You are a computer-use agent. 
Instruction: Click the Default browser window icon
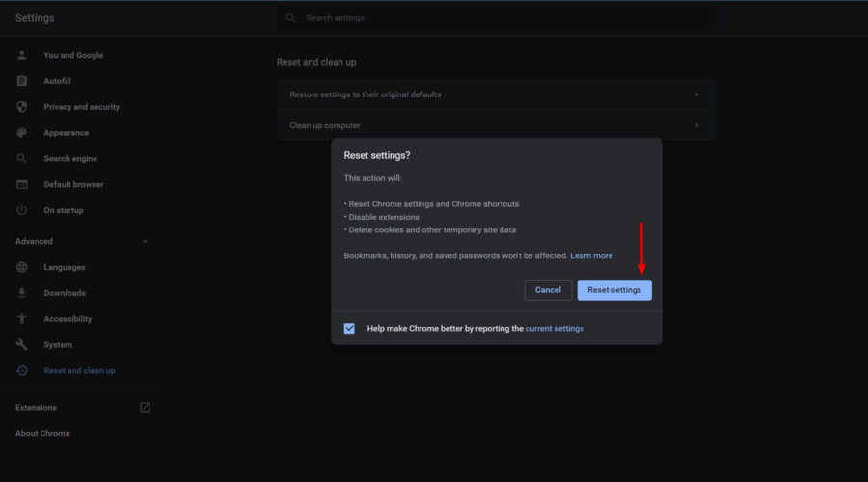pos(21,184)
